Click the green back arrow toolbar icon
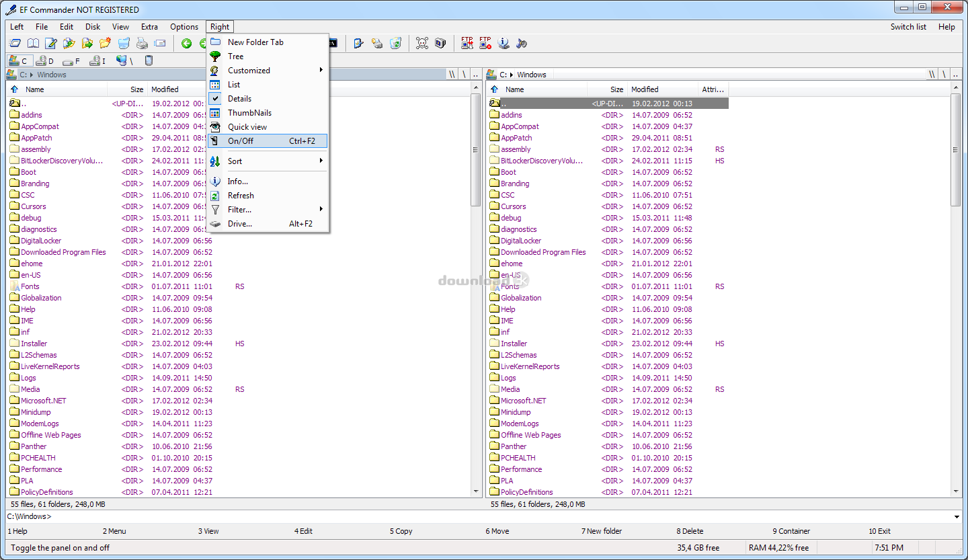The image size is (968, 560). click(x=187, y=43)
